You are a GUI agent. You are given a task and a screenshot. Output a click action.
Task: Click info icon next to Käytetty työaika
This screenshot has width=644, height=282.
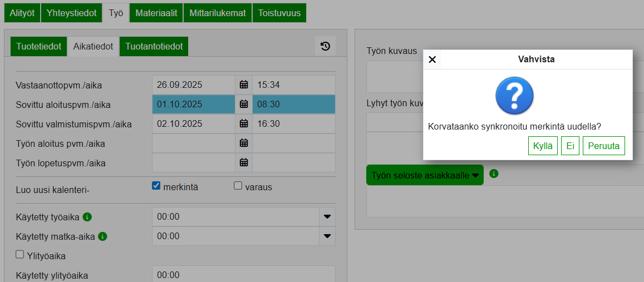point(87,217)
